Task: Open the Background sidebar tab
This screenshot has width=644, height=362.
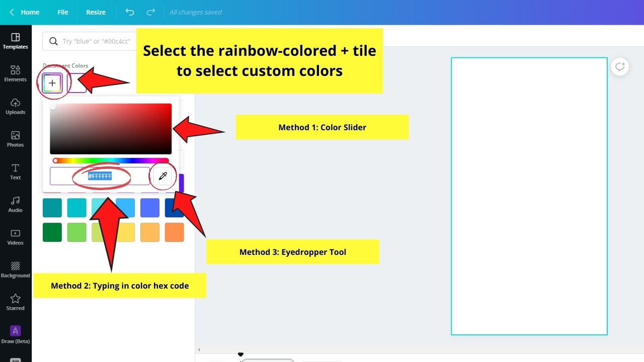Action: coord(16,270)
